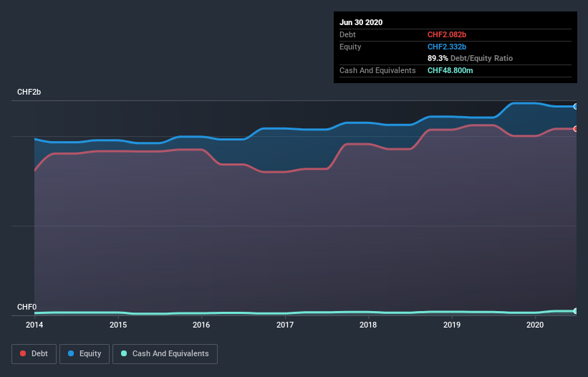
Task: Click the CHF2b y-axis label
Action: click(x=29, y=92)
